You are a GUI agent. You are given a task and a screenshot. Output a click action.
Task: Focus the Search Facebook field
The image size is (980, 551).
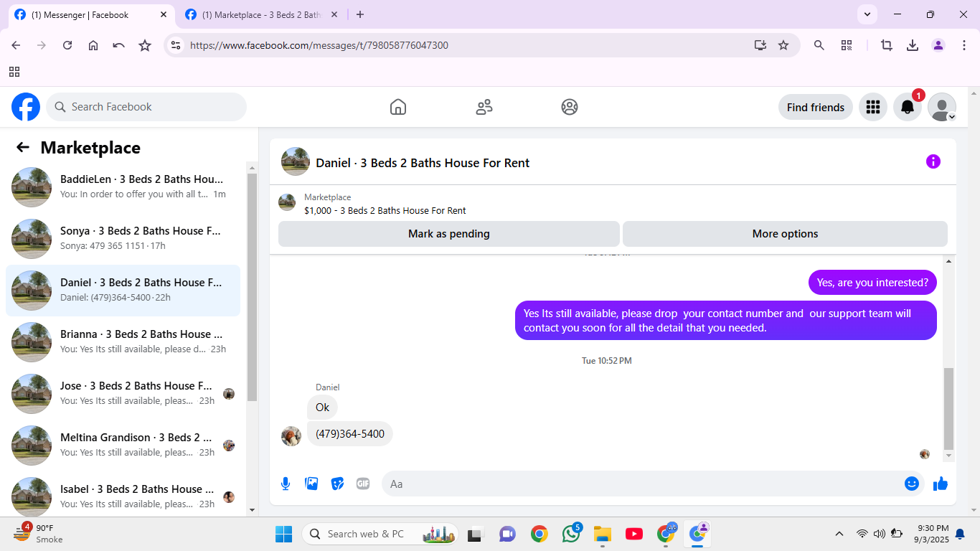pyautogui.click(x=146, y=107)
